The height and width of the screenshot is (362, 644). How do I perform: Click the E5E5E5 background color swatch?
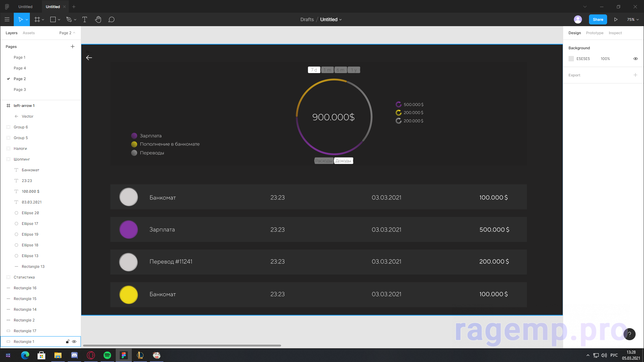click(571, 59)
